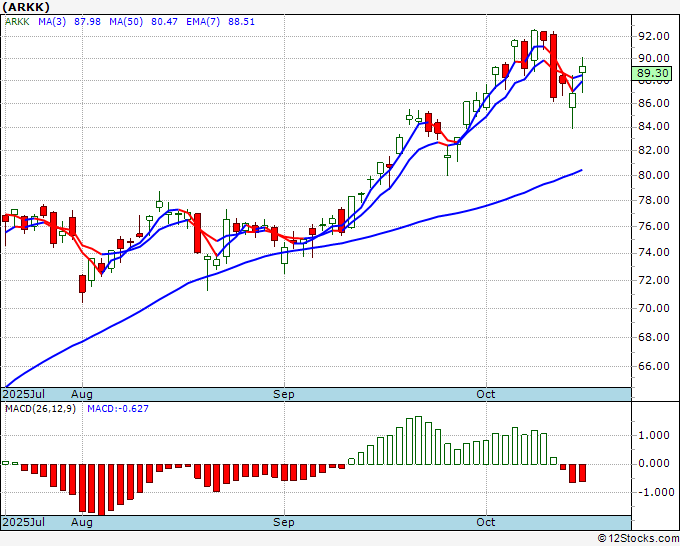Click the 80.00 price axis label
Screen dimensions: 680x546
[654, 175]
